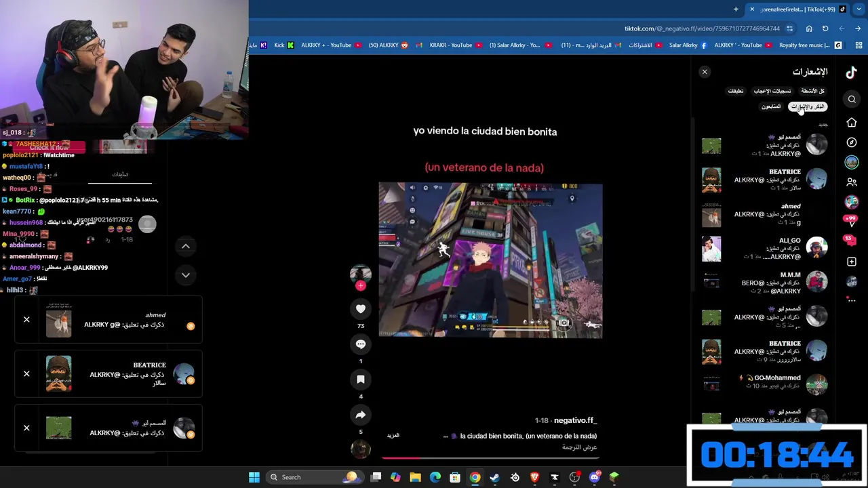
Task: Share the video with the arrow icon
Action: [x=360, y=415]
